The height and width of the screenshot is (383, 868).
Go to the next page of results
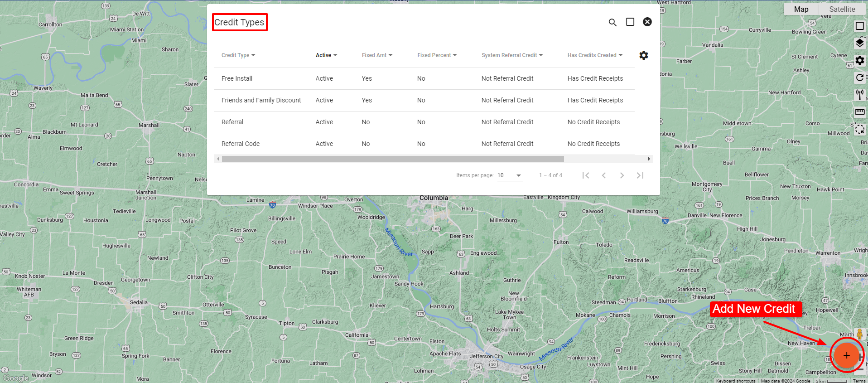[622, 175]
